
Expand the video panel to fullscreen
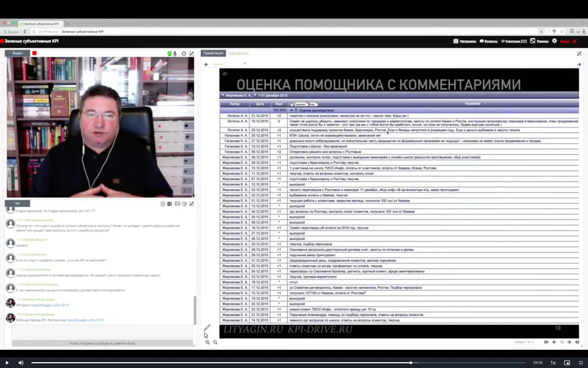point(192,54)
